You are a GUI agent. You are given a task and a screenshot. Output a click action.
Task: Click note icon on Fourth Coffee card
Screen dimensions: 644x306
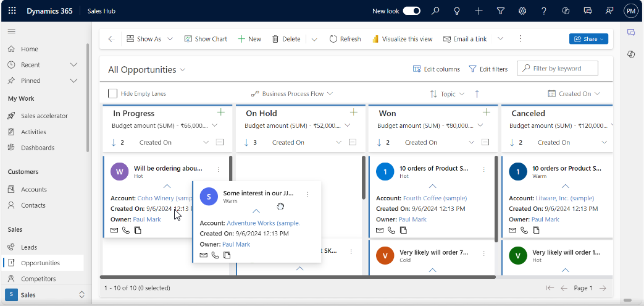[403, 230]
